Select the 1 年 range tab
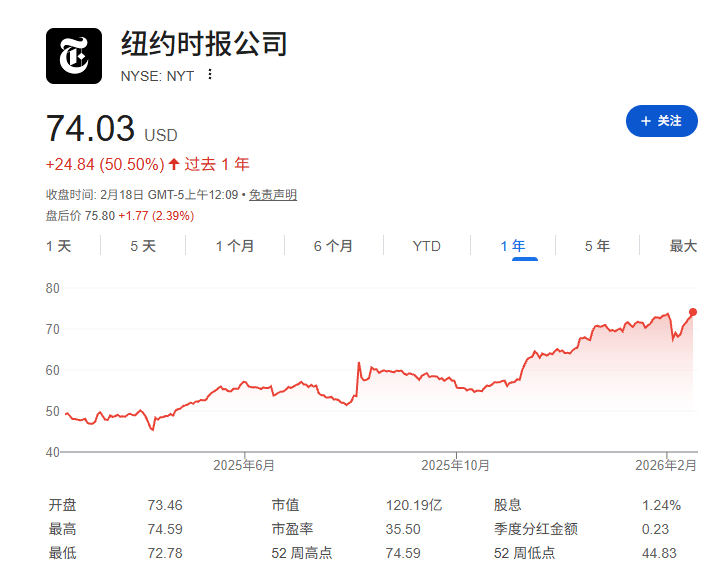 513,246
